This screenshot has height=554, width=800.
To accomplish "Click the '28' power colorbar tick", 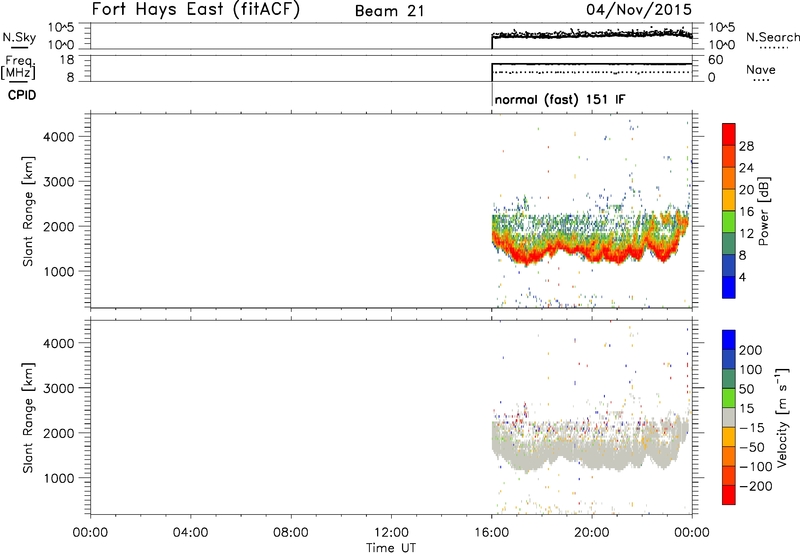I will coord(746,146).
